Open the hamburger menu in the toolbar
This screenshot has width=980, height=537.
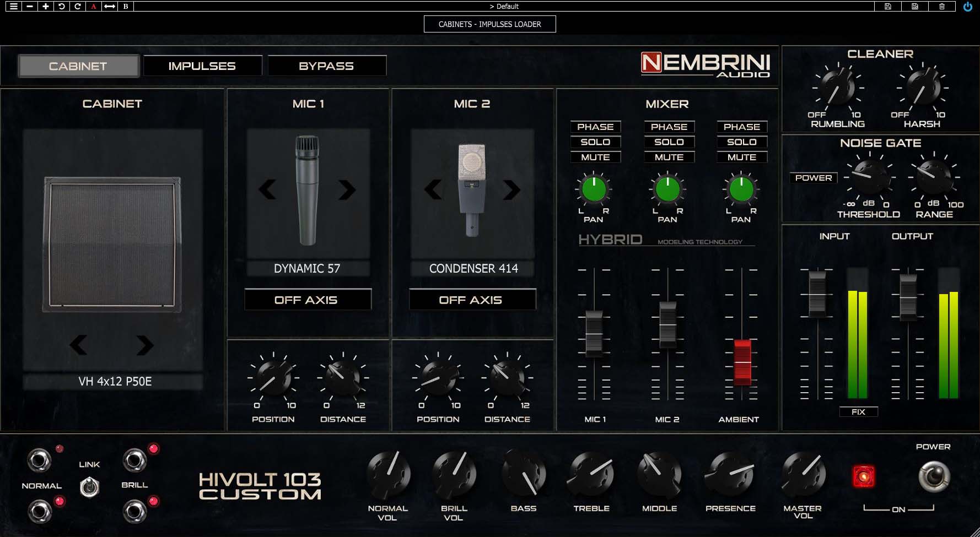coord(14,6)
